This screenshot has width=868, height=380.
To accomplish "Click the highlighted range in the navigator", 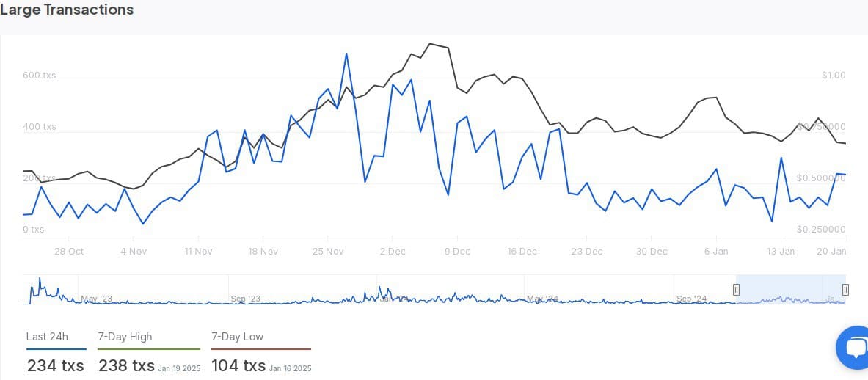I will (790, 290).
